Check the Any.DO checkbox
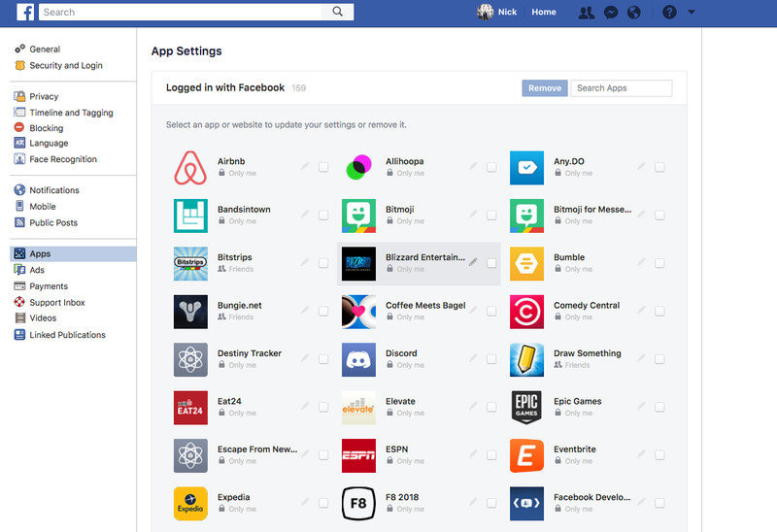The width and height of the screenshot is (777, 532). click(x=659, y=167)
